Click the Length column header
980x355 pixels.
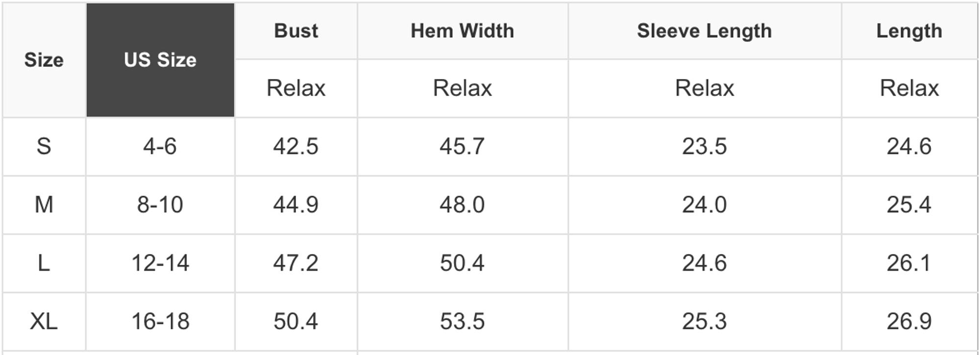pyautogui.click(x=909, y=31)
